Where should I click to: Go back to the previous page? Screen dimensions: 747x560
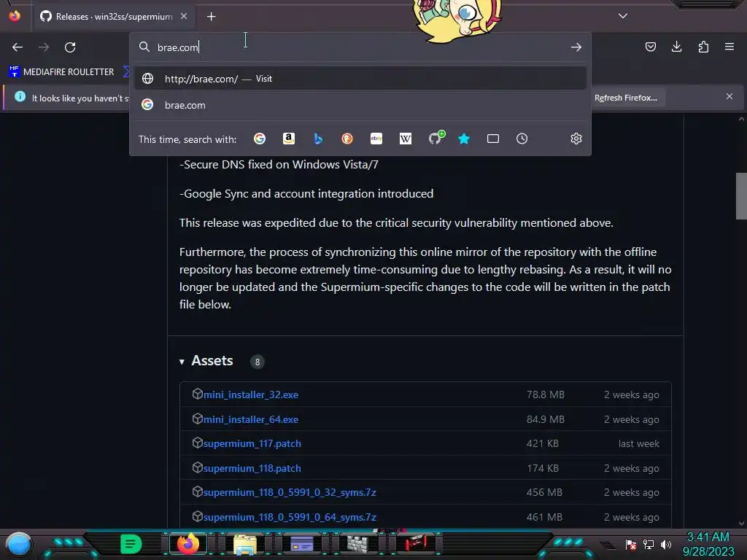click(x=18, y=47)
